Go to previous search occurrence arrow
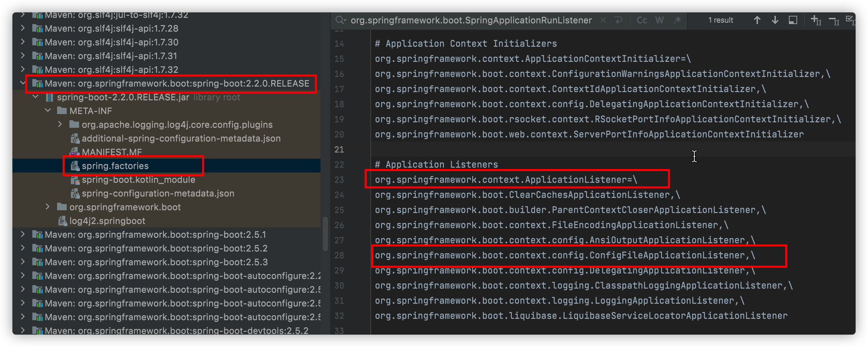868x347 pixels. tap(757, 20)
